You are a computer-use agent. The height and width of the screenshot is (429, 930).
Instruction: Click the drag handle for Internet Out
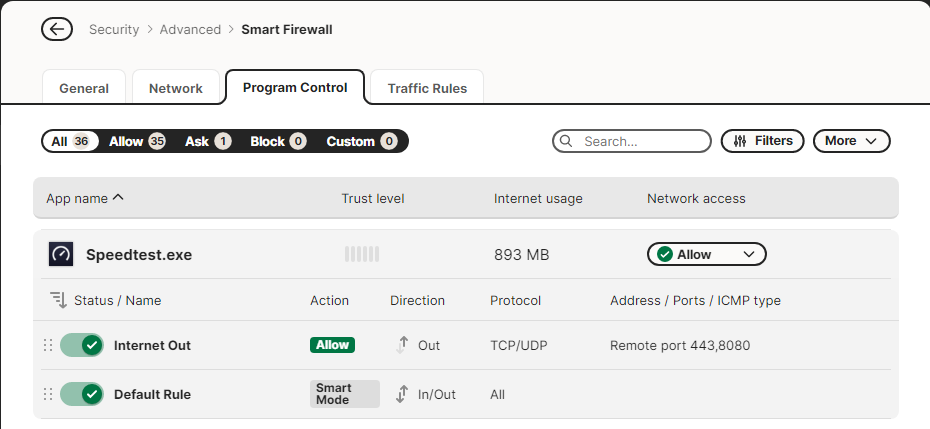tap(47, 345)
